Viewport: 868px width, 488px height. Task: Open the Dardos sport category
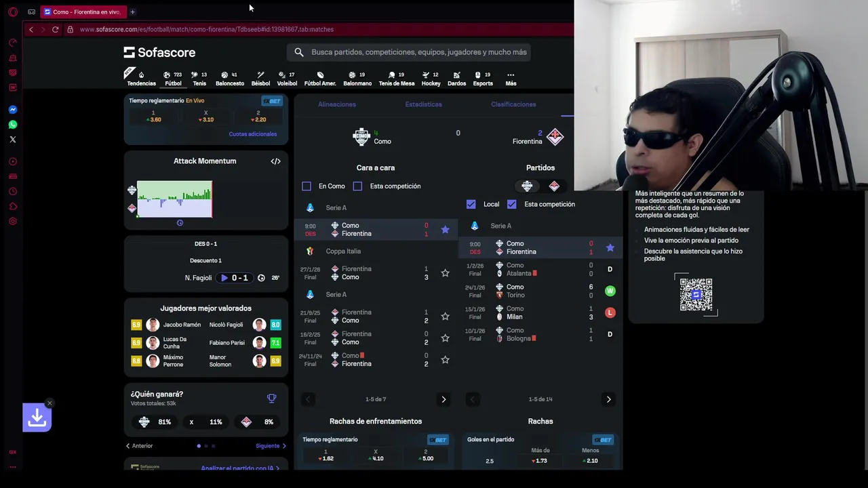pos(456,79)
